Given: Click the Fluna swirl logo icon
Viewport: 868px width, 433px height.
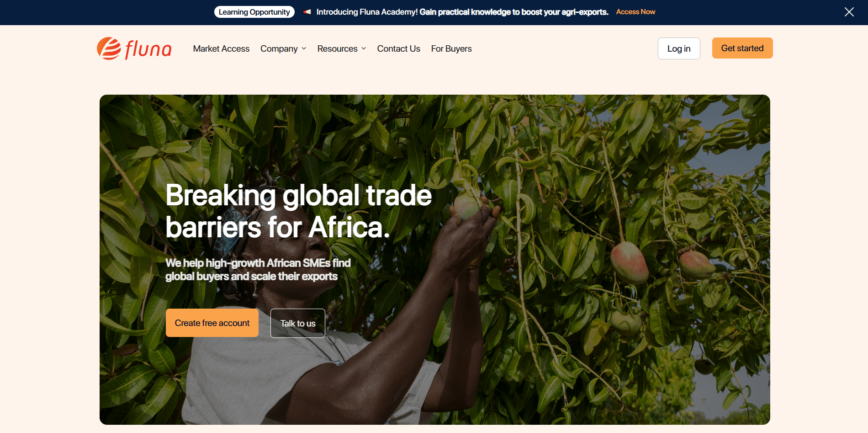Looking at the screenshot, I should pyautogui.click(x=109, y=48).
